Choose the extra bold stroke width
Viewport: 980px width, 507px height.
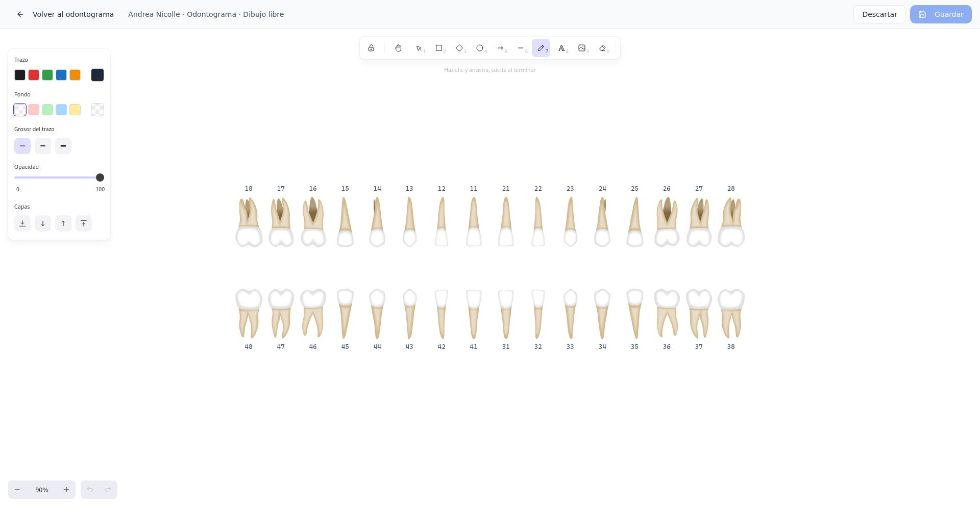[63, 146]
